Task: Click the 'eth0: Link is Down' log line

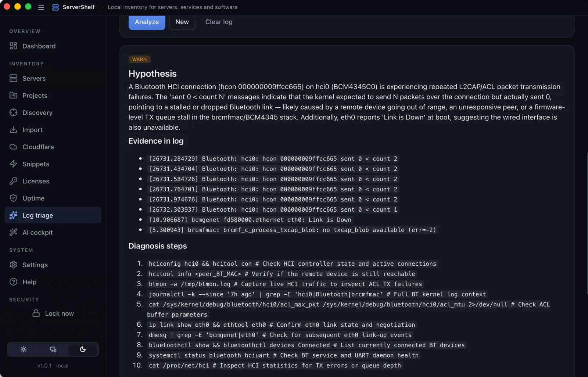Action: tap(250, 220)
